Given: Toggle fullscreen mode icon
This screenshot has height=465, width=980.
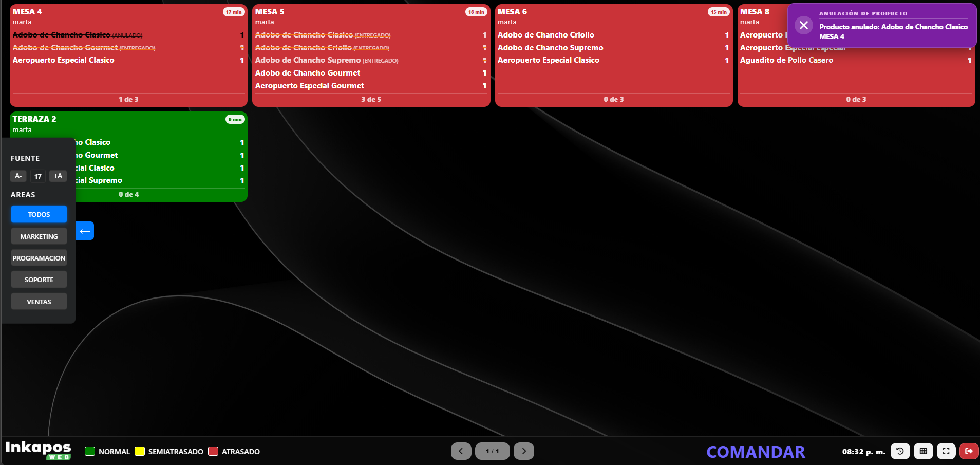Looking at the screenshot, I should pos(946,451).
